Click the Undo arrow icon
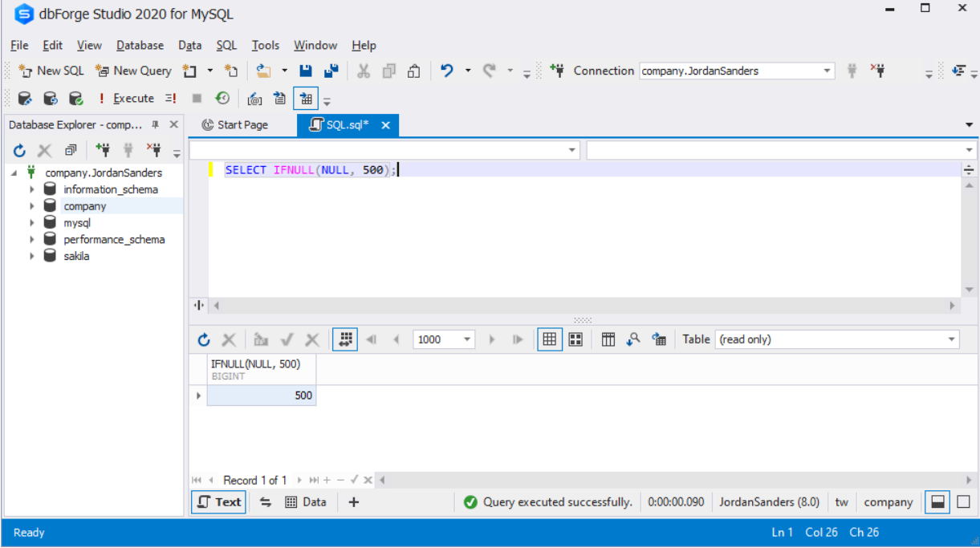980x548 pixels. [x=447, y=71]
